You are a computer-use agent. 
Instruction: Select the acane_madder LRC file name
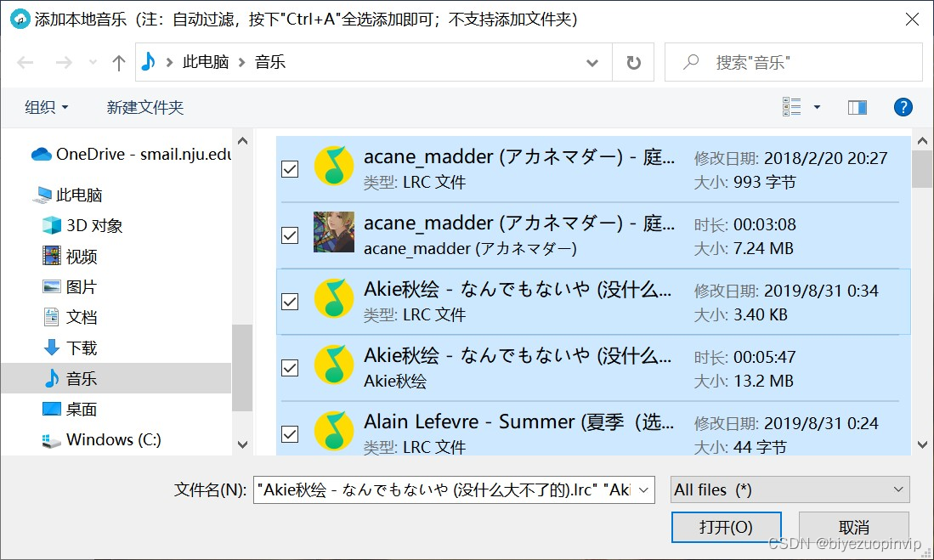[518, 156]
